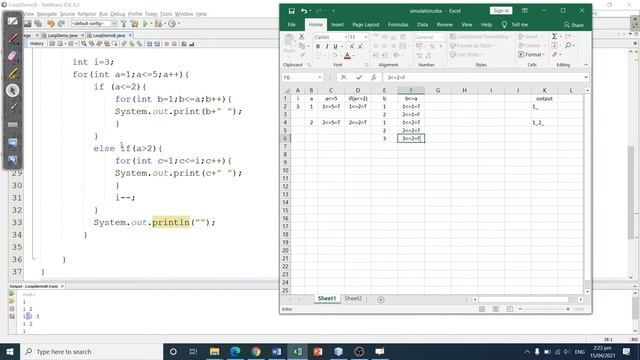Confirm the entry with the checkmark icon
This screenshot has width=640, height=360.
pyautogui.click(x=359, y=77)
